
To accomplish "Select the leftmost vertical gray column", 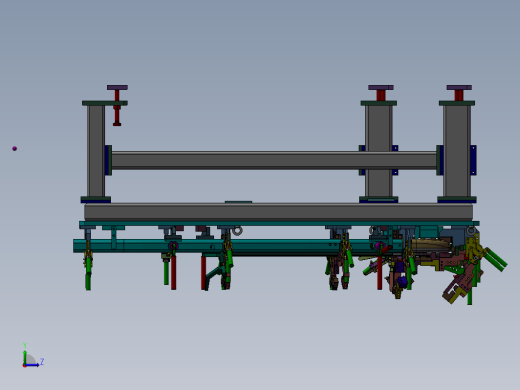I will [x=96, y=151].
